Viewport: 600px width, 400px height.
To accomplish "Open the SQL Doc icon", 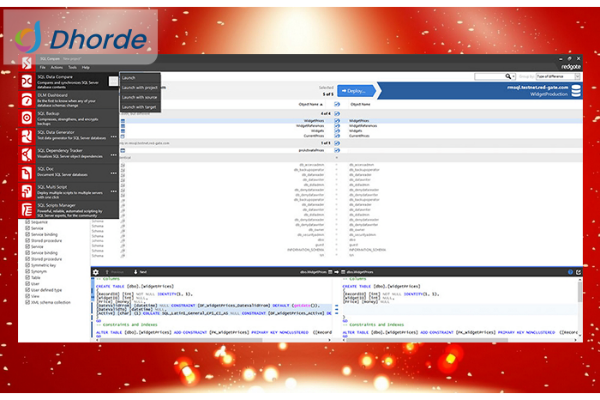I will coord(28,172).
